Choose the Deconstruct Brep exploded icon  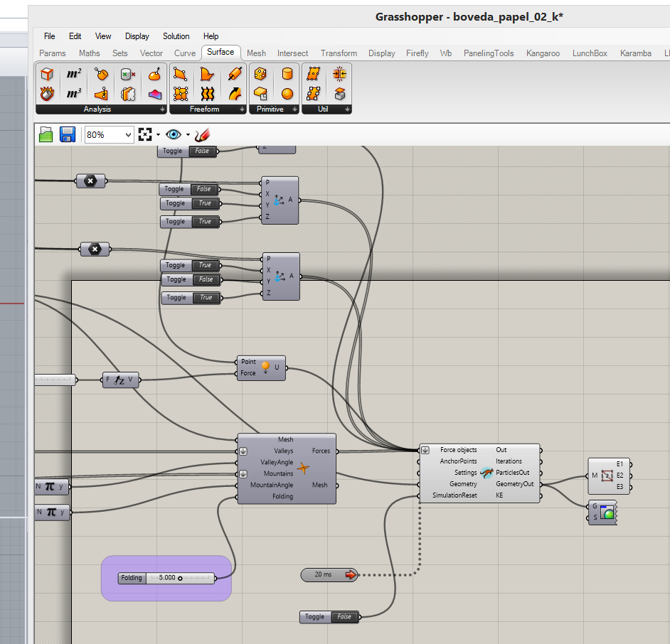tap(128, 93)
